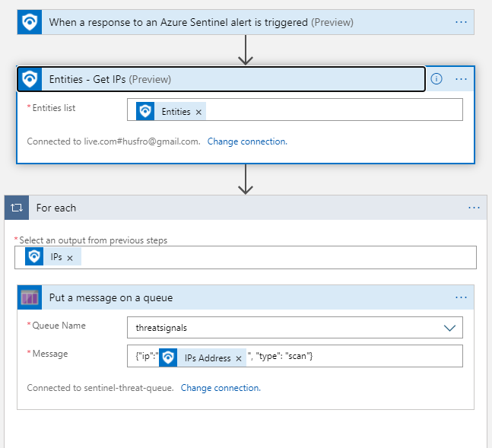Collapse the For each header

click(x=246, y=208)
